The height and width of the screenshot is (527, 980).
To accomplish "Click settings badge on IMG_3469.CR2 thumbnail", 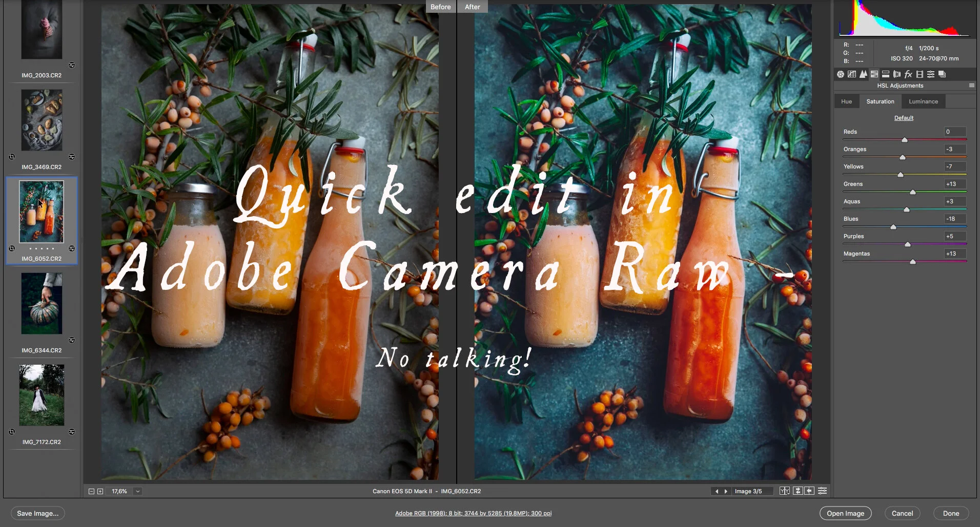I will pos(72,157).
